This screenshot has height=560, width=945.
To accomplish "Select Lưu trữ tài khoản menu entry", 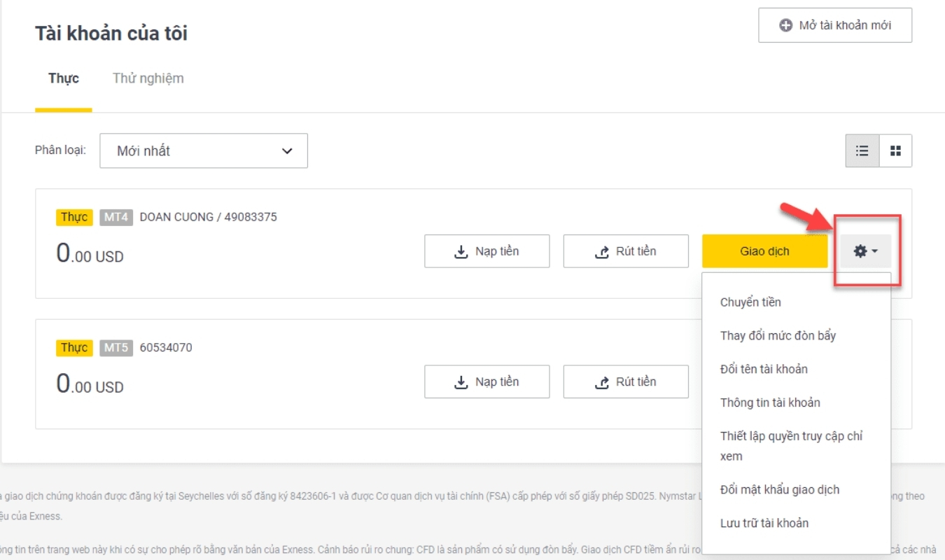I will pyautogui.click(x=764, y=524).
